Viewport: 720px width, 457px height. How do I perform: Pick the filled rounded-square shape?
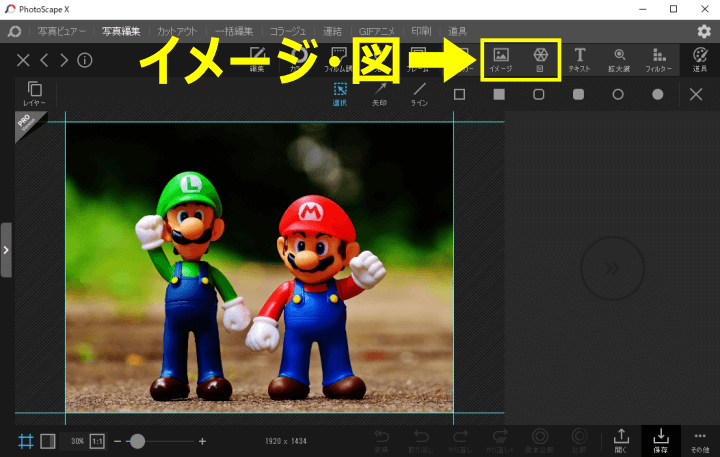pos(579,95)
